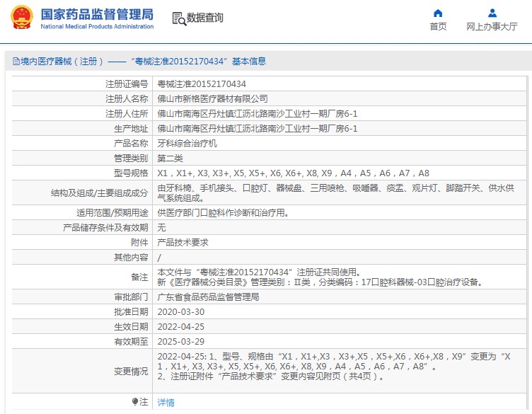
Task: Click the product name 牙科综合治疗机 cell
Action: 187,144
